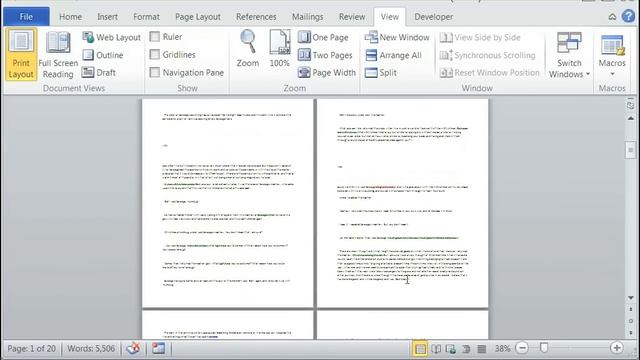Image resolution: width=640 pixels, height=360 pixels.
Task: Show Two Pages zoom
Action: (325, 55)
